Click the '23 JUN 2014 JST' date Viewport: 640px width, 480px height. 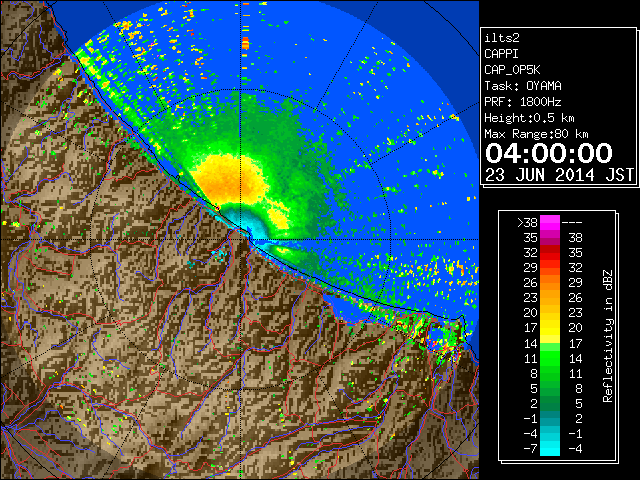point(560,175)
